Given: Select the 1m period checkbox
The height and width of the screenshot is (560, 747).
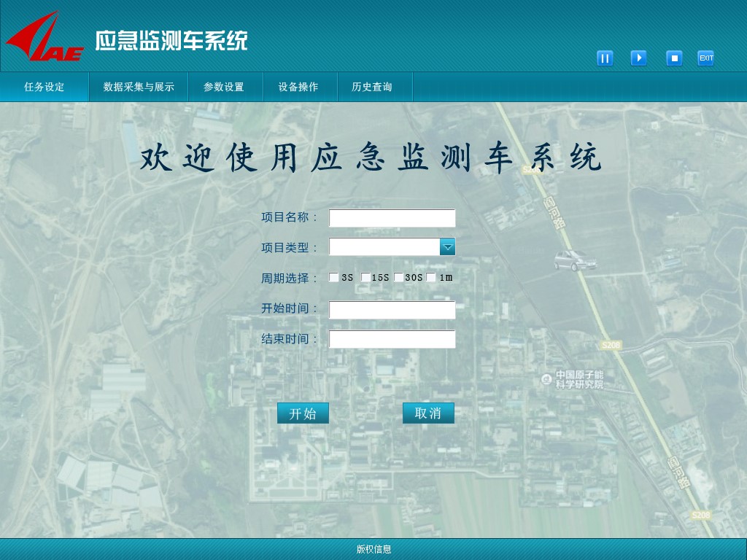Looking at the screenshot, I should tap(431, 277).
